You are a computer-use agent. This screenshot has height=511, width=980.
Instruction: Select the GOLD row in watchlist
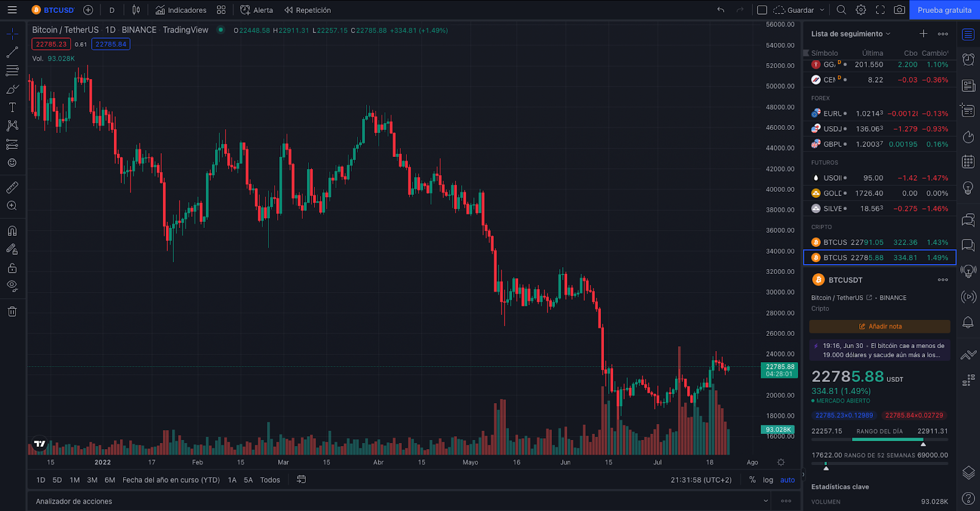880,193
